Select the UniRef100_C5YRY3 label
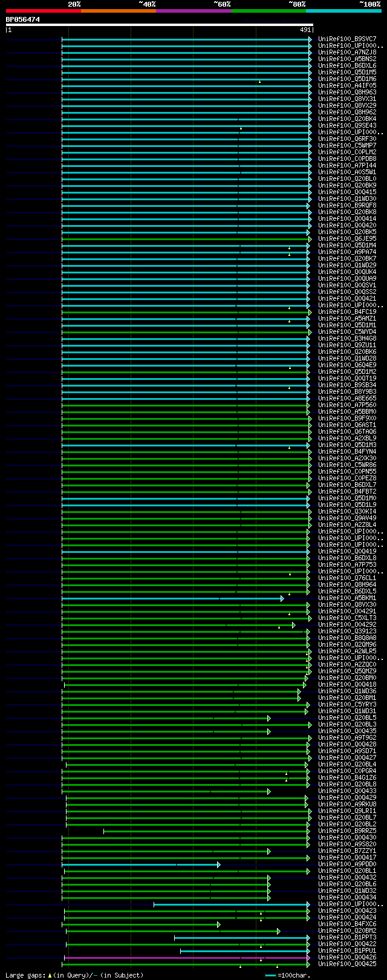 pos(347,705)
